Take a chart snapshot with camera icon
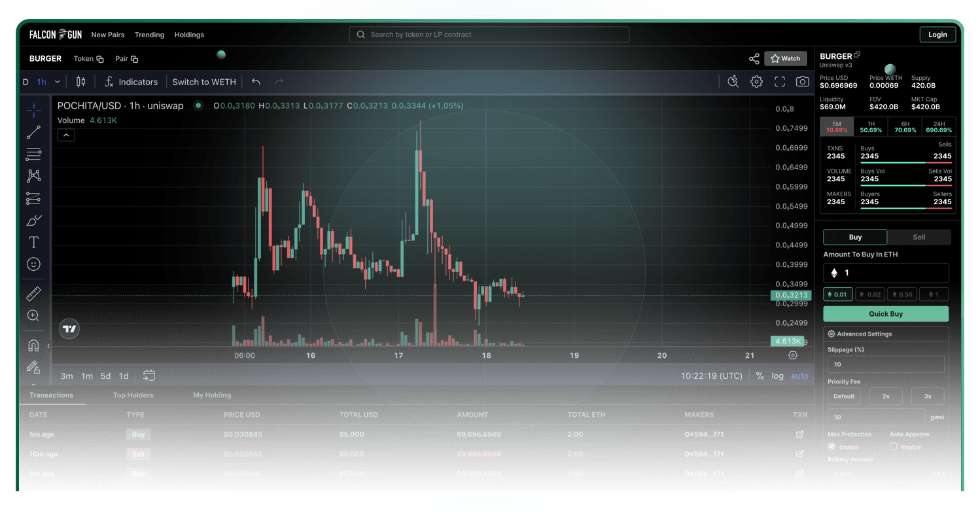980x524 pixels. (x=802, y=82)
